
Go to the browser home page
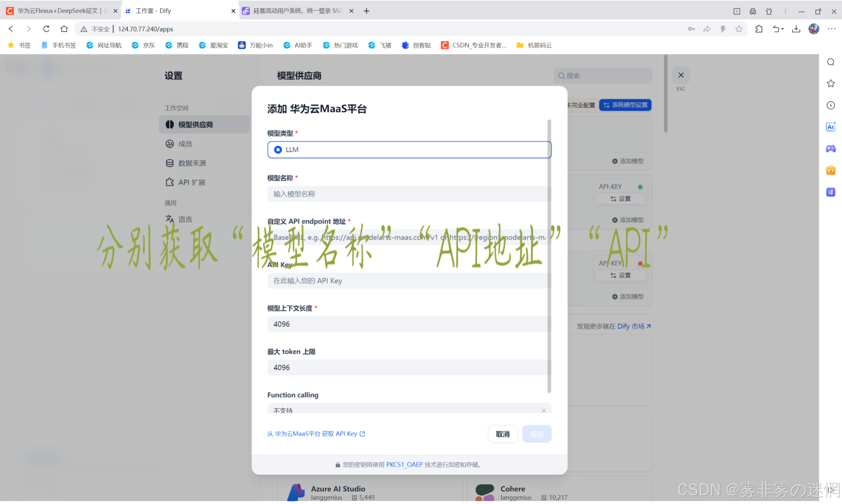tap(64, 29)
